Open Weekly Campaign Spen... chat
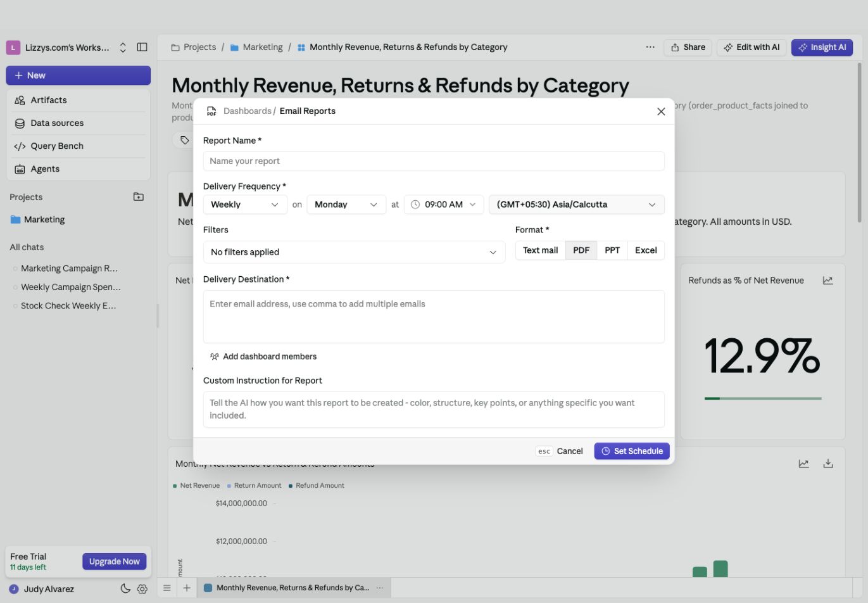 (x=70, y=287)
